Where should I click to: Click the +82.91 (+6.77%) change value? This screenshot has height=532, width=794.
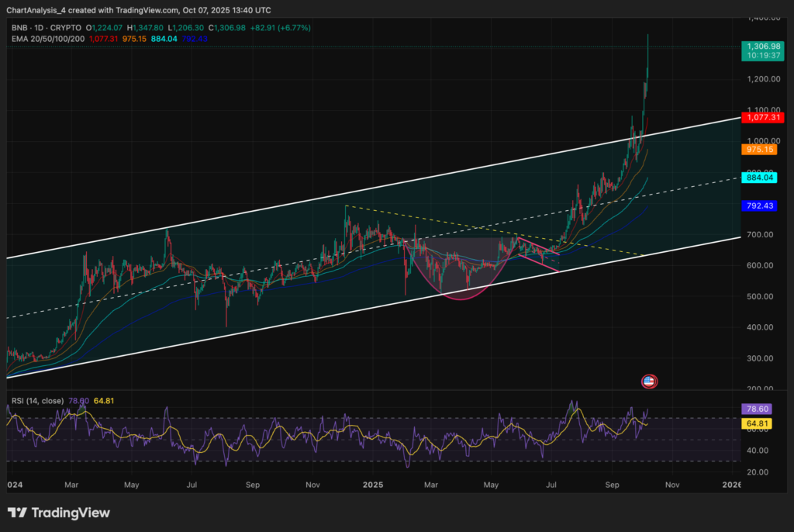(x=281, y=27)
